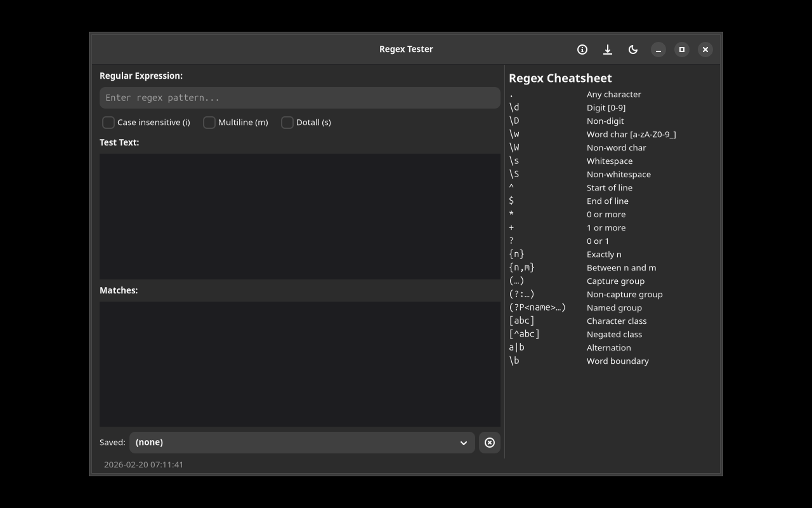
Task: Enable the Dotall (s) checkbox
Action: click(x=287, y=123)
